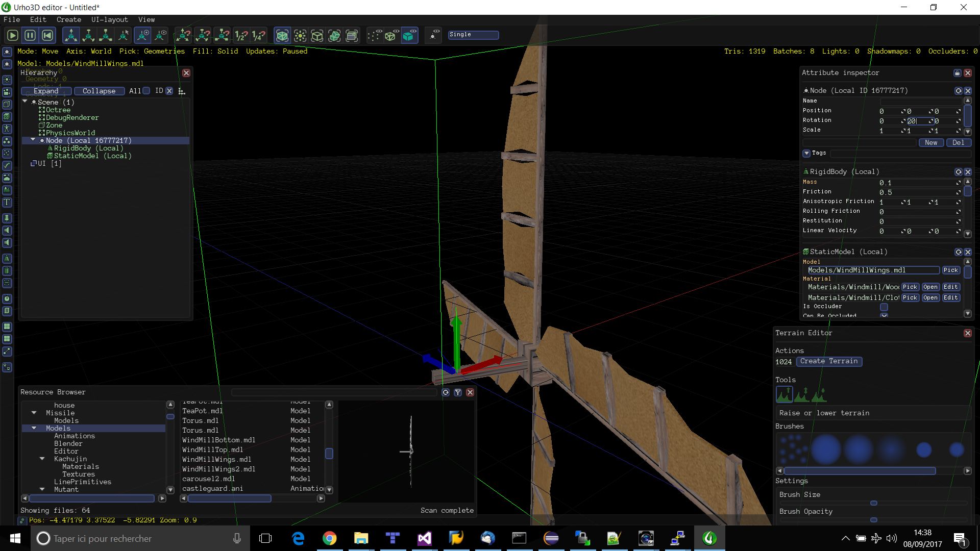
Task: Toggle the Is Occluder checkbox
Action: (884, 307)
